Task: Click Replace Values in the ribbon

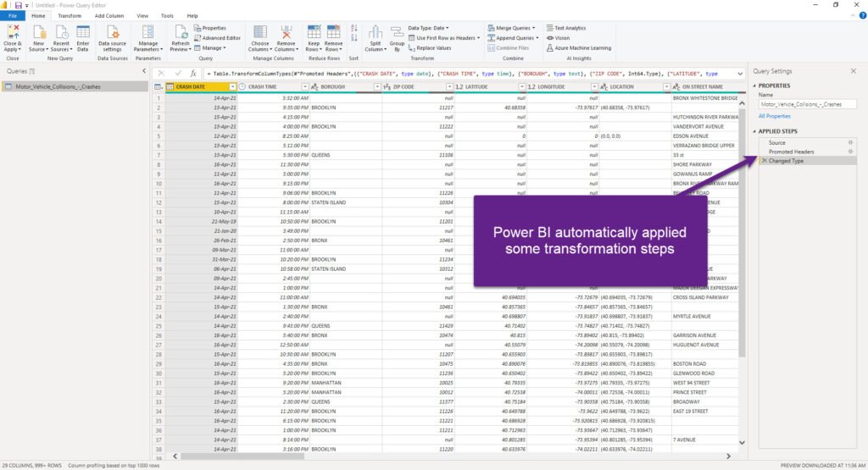Action: (430, 48)
